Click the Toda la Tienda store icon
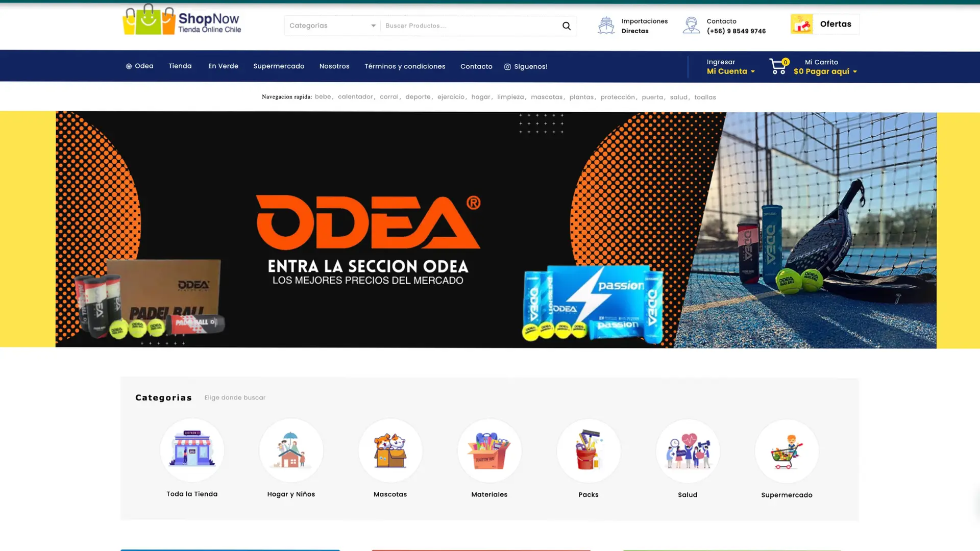The image size is (980, 551). pos(192,450)
